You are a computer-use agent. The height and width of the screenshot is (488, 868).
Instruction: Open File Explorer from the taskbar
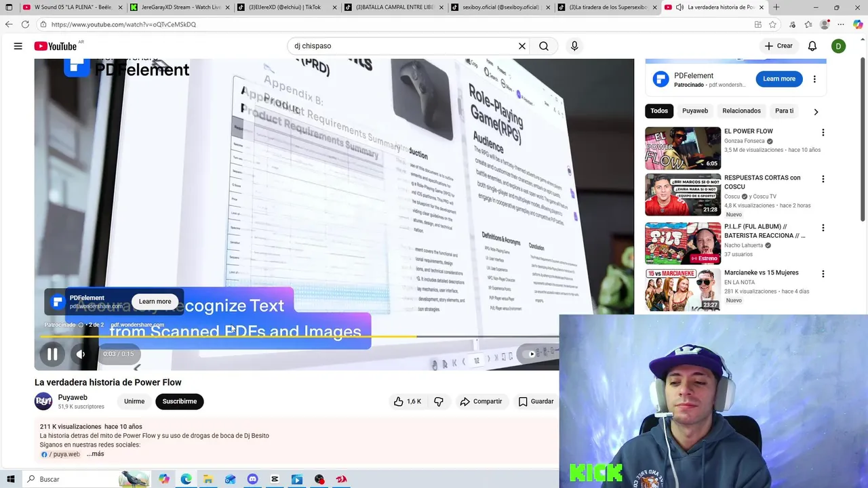pos(208,479)
